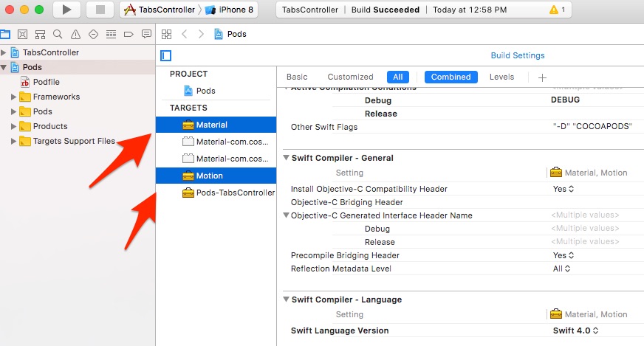Open the Symbol navigator icon
This screenshot has height=346, width=644.
pos(40,35)
